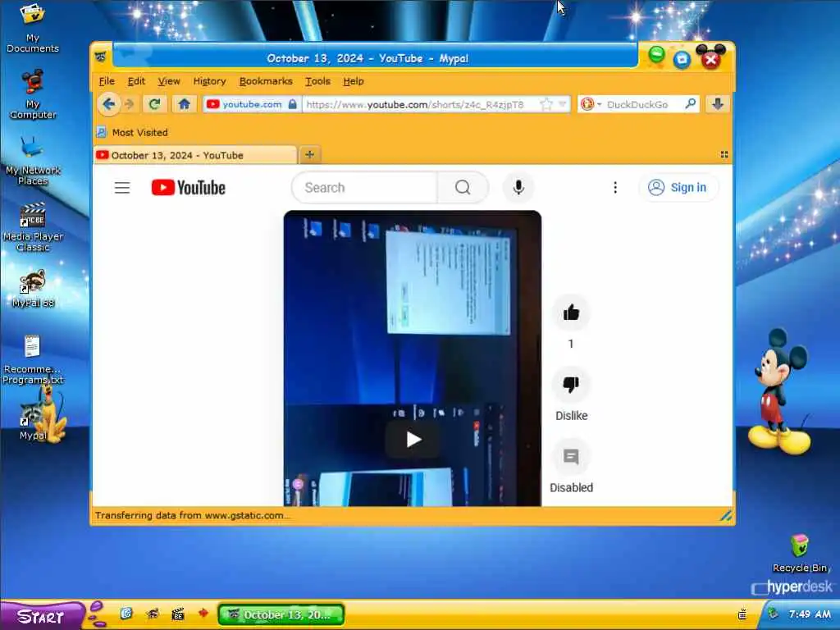Dislike the video with thumbs down
Screen dimensions: 840x630
click(571, 385)
